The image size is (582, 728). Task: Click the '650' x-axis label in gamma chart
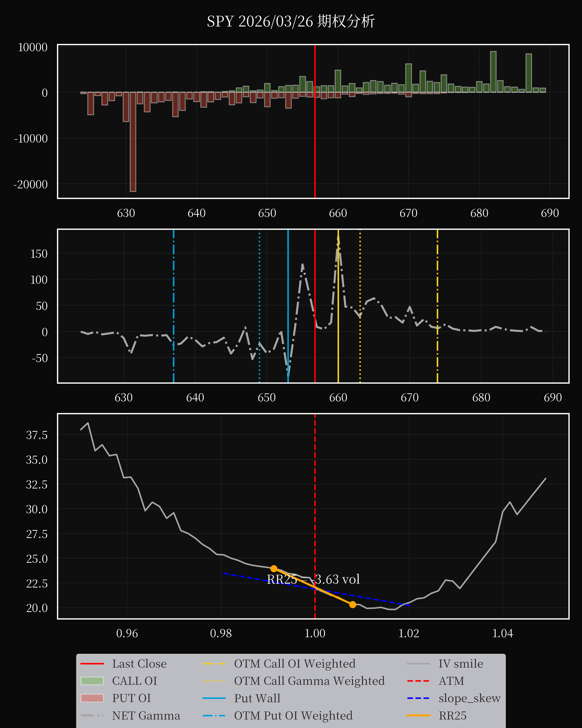coord(267,397)
